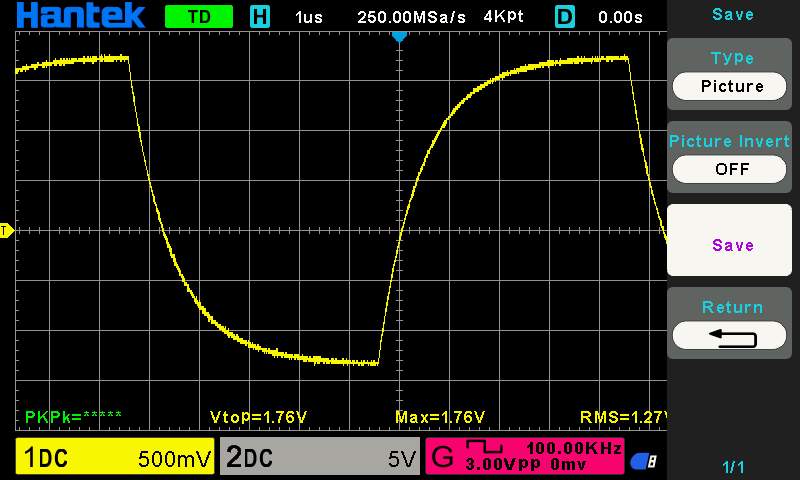Click the 250.00MSa/s sample rate text
This screenshot has width=800, height=480.
coord(411,18)
